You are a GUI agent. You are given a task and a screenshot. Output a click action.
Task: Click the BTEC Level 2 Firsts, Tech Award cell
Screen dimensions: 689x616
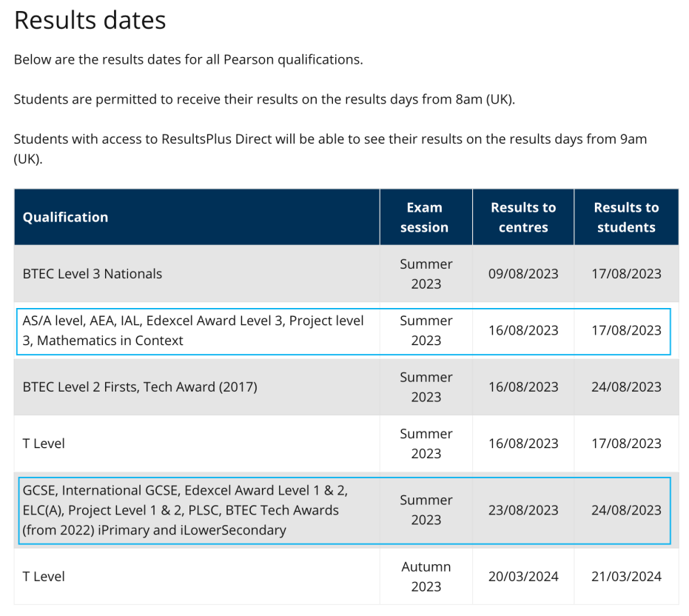[x=140, y=386]
